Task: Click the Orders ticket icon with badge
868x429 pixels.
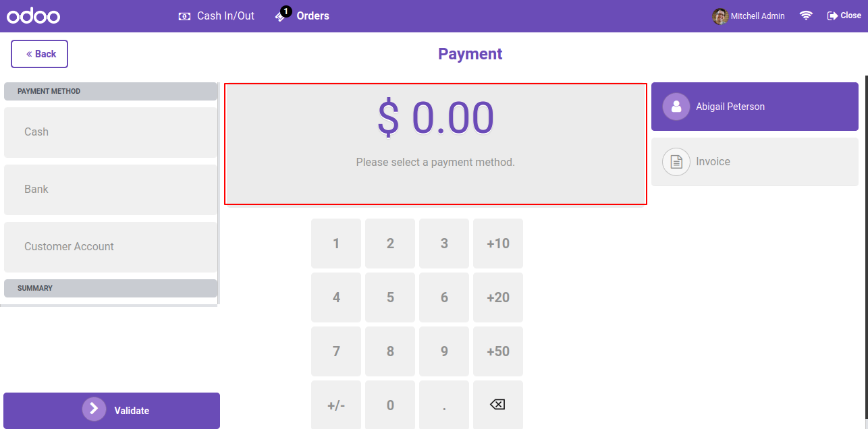Action: click(283, 14)
